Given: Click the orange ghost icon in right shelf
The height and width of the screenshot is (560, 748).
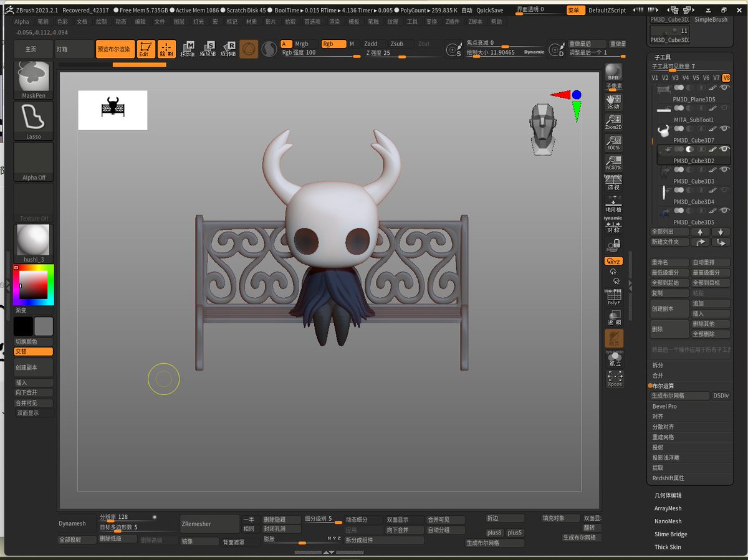Looking at the screenshot, I should pos(614,338).
